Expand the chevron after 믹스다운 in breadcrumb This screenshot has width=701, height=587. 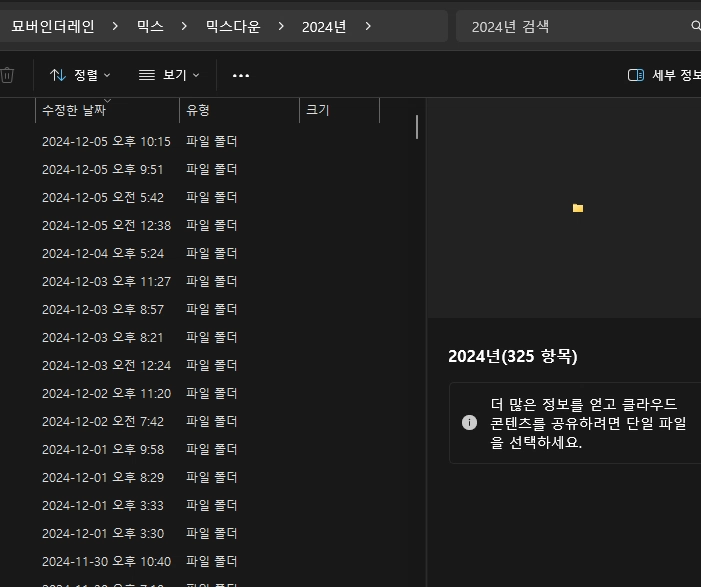[x=280, y=27]
